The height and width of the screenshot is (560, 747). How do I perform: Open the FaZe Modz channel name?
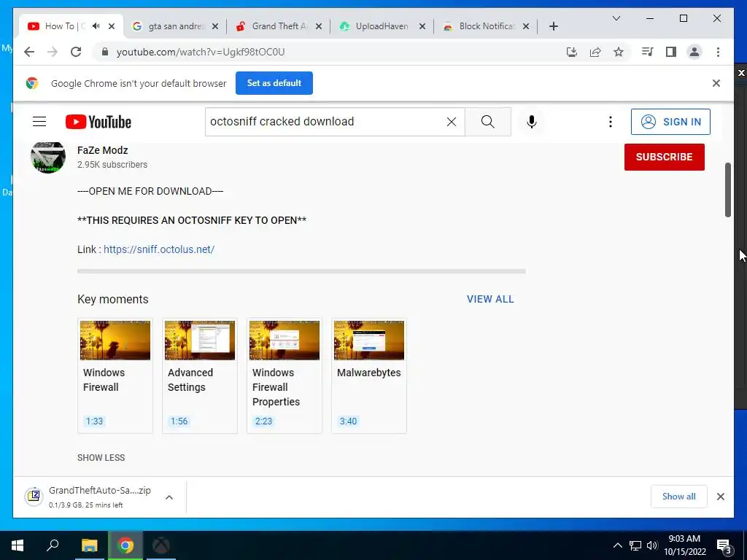102,150
